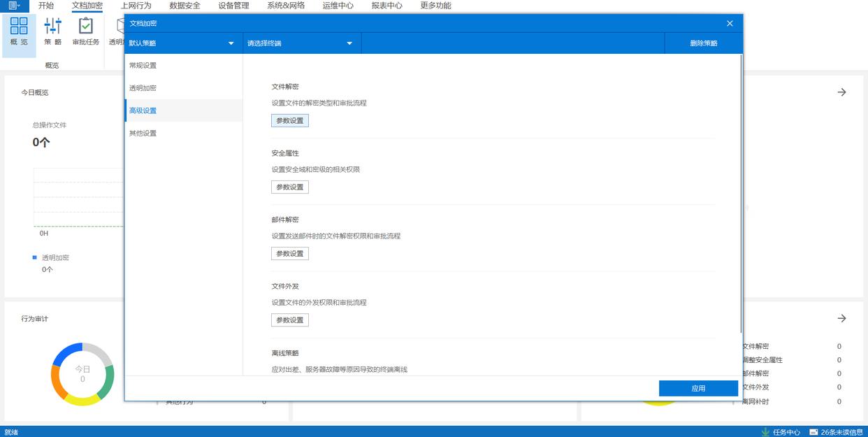Open the application menu icon at top-left
Image resolution: width=868 pixels, height=437 pixels.
coord(14,6)
